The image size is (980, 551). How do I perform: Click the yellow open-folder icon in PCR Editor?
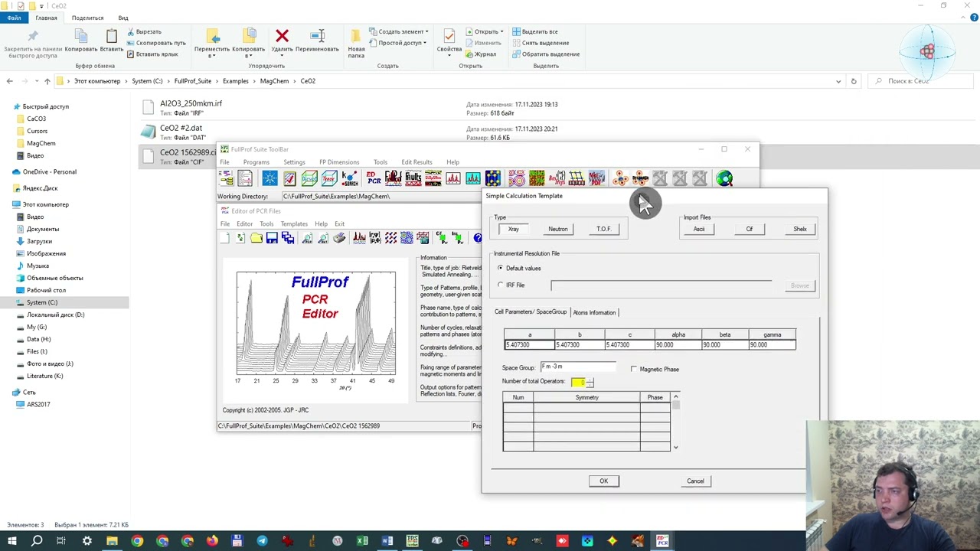(x=256, y=239)
